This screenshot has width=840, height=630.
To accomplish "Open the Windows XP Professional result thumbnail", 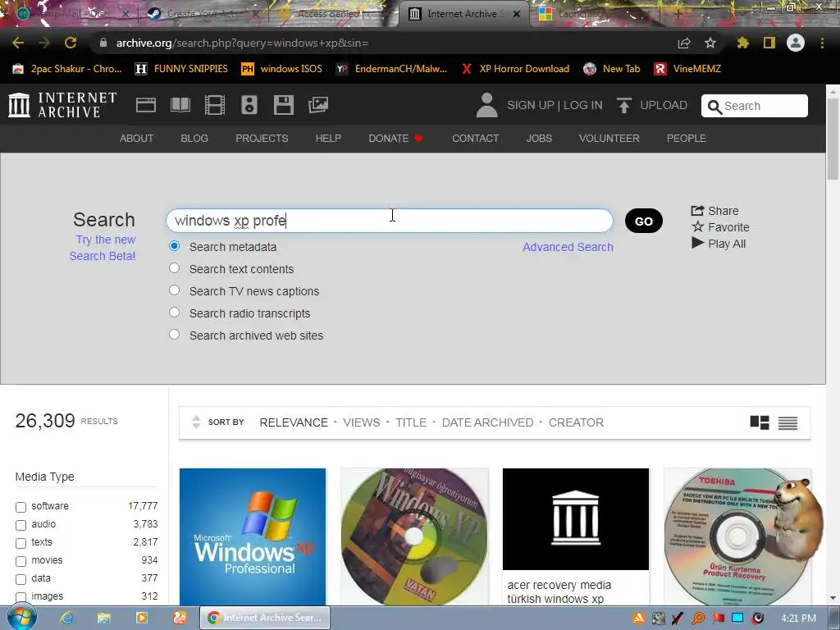I will (253, 536).
